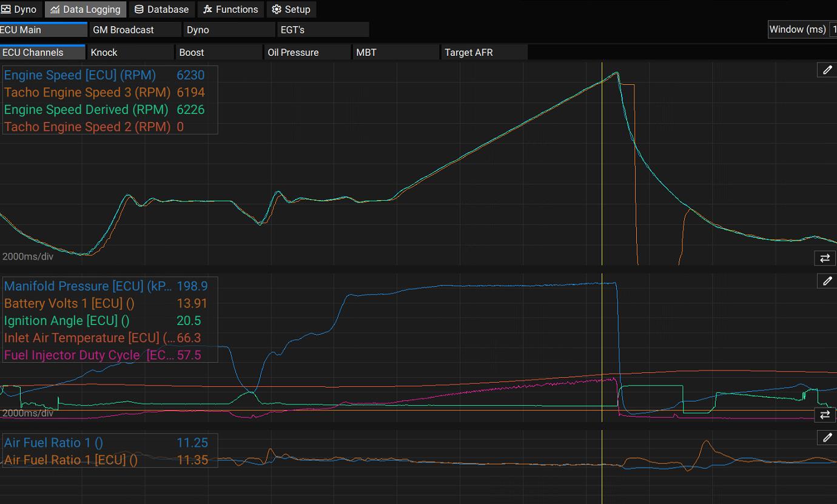Open the Setup menu
Screen dimensions: 837x504
(x=291, y=9)
